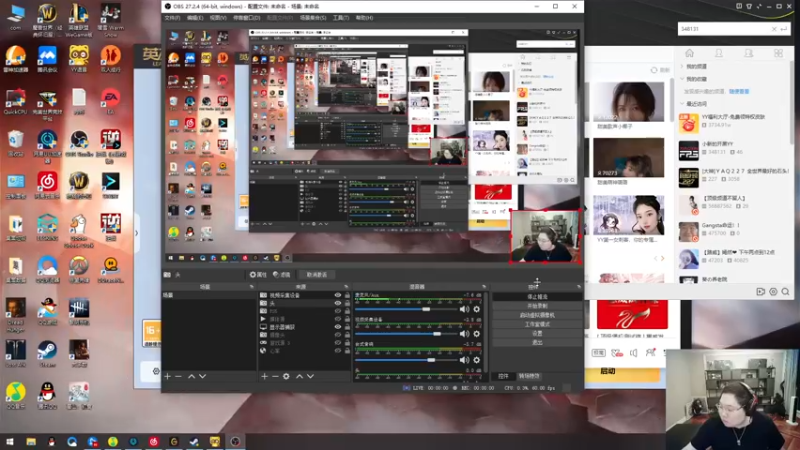Open the 视图(V) menu in OBS
This screenshot has width=800, height=450.
[218, 18]
